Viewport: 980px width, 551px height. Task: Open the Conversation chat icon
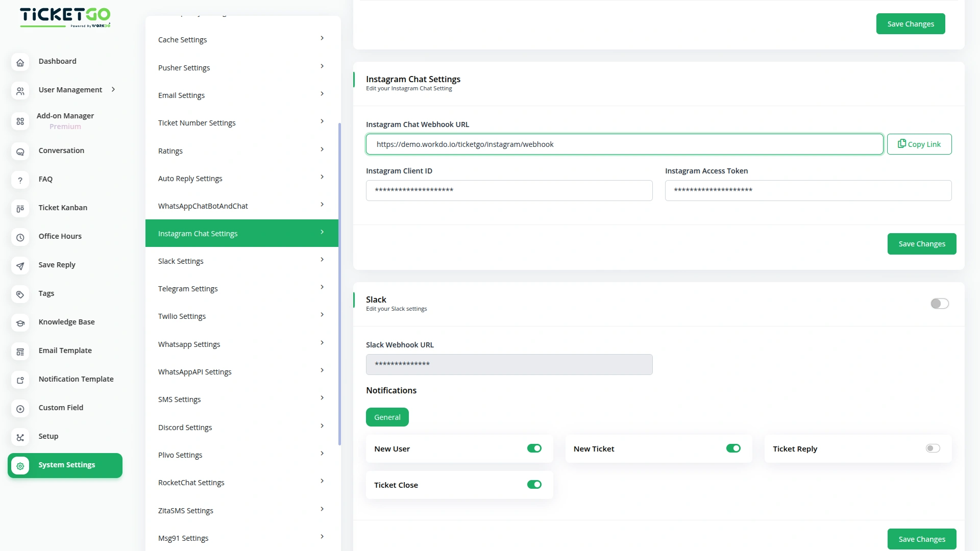pyautogui.click(x=20, y=152)
